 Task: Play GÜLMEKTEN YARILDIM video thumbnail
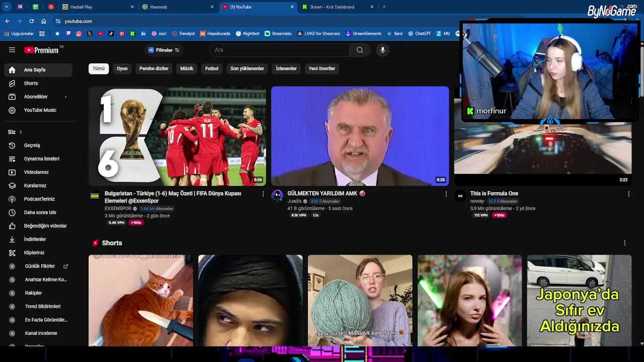360,136
